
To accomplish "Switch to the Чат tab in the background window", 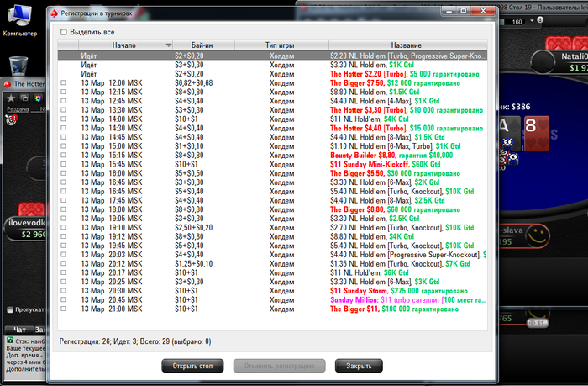I will pyautogui.click(x=19, y=330).
